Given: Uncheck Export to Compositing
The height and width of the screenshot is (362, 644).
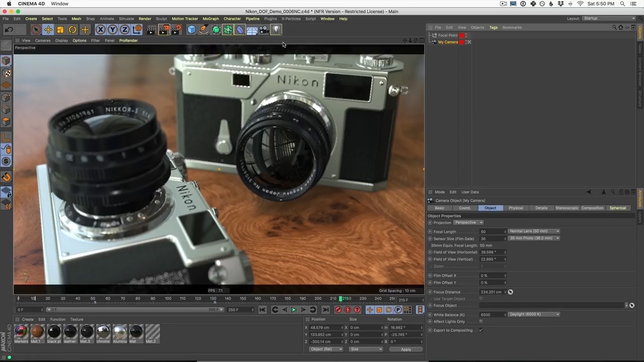Looking at the screenshot, I should 481,330.
